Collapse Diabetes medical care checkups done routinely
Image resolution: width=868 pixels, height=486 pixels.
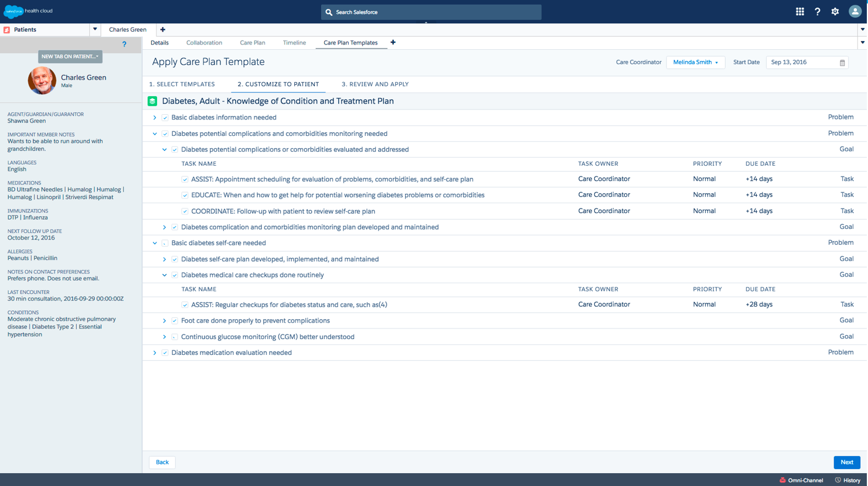(165, 275)
